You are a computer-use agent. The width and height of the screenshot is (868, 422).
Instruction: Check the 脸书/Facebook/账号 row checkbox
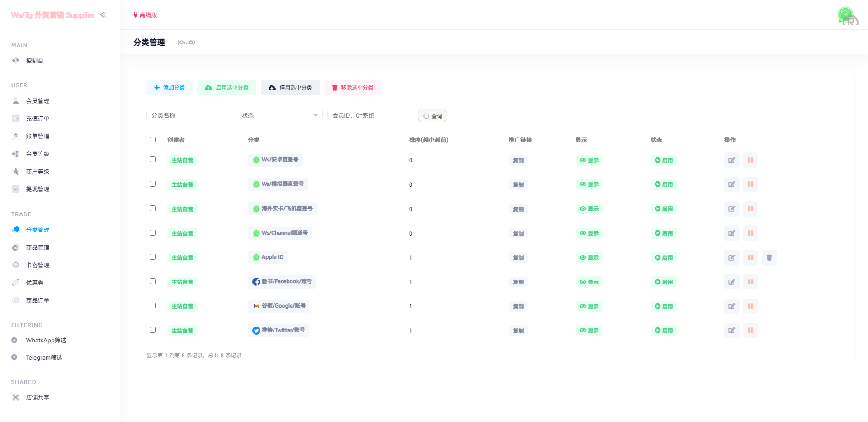[x=152, y=281]
